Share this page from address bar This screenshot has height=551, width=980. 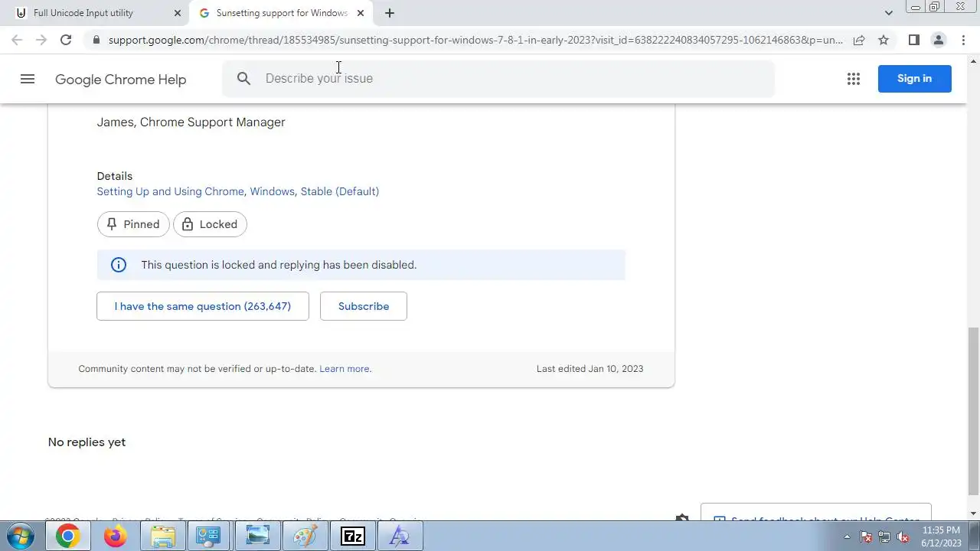pyautogui.click(x=859, y=40)
